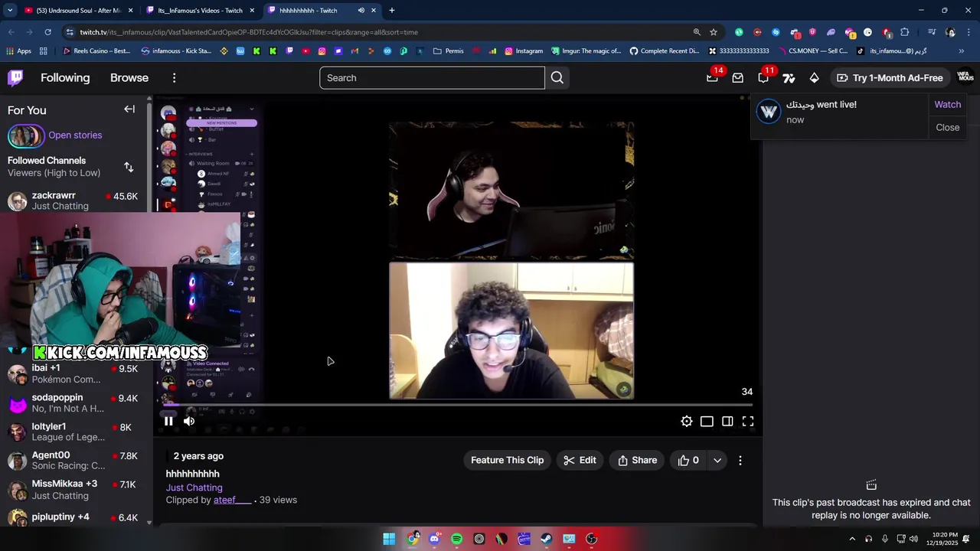The width and height of the screenshot is (980, 551).
Task: Open Instagram bookmark
Action: tap(523, 51)
